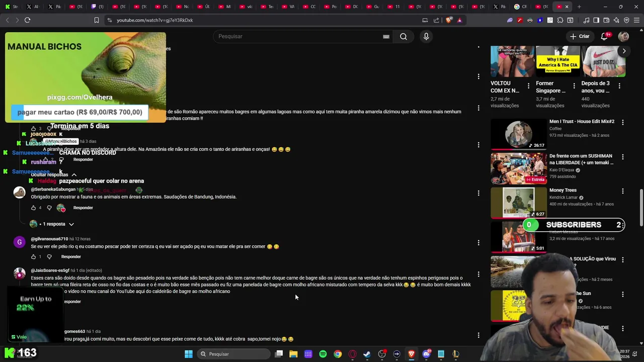Click the page vertical scrollbar thumb

[x=641, y=207]
